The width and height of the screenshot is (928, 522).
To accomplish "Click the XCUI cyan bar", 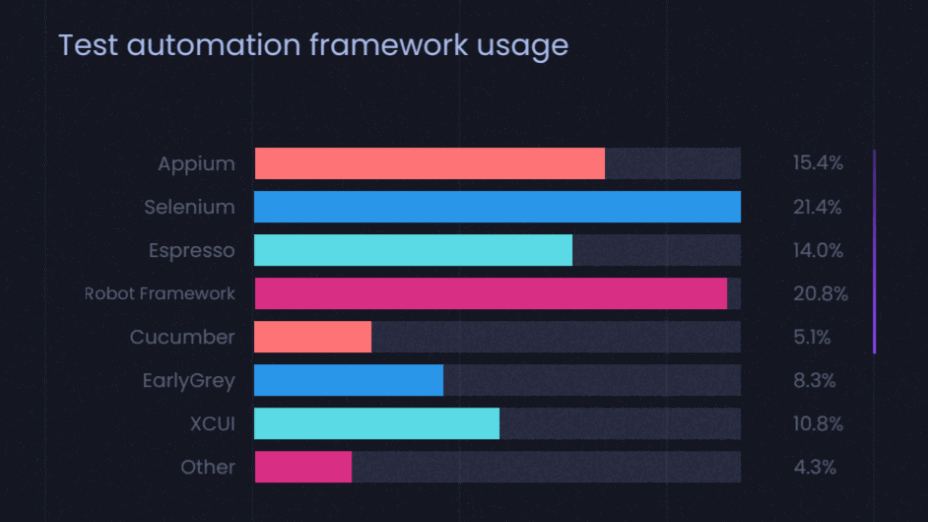I will (376, 424).
